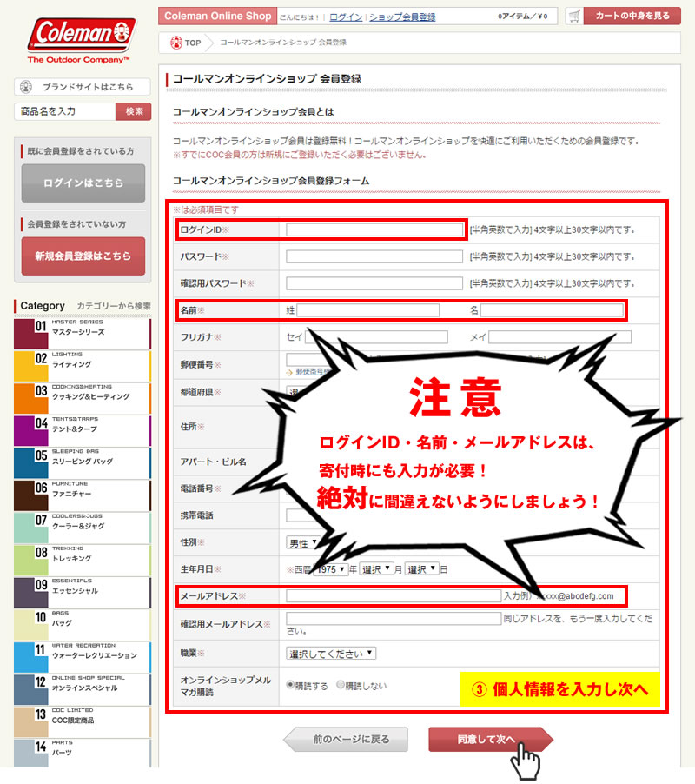This screenshot has height=784, width=695.
Task: Click the Coleman logo
Action: [x=82, y=41]
